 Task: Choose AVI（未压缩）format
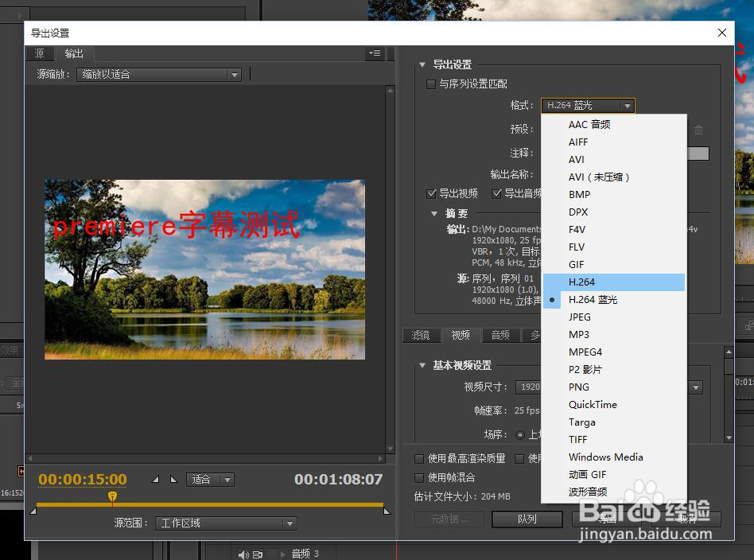[x=613, y=177]
